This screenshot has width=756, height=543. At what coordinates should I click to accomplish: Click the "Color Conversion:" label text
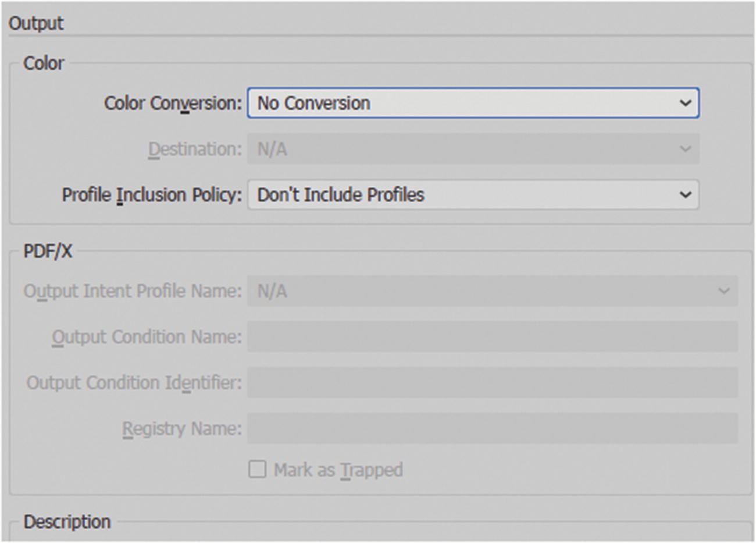pyautogui.click(x=173, y=103)
